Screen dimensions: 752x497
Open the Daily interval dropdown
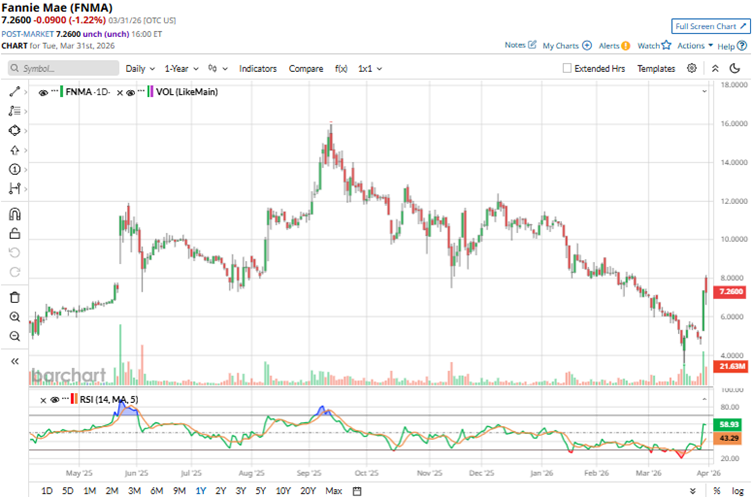(140, 69)
